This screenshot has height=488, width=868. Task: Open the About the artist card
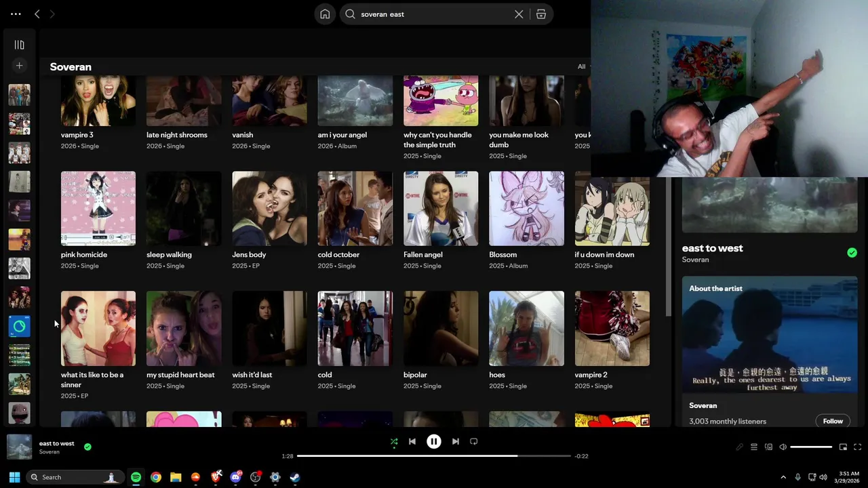click(770, 352)
